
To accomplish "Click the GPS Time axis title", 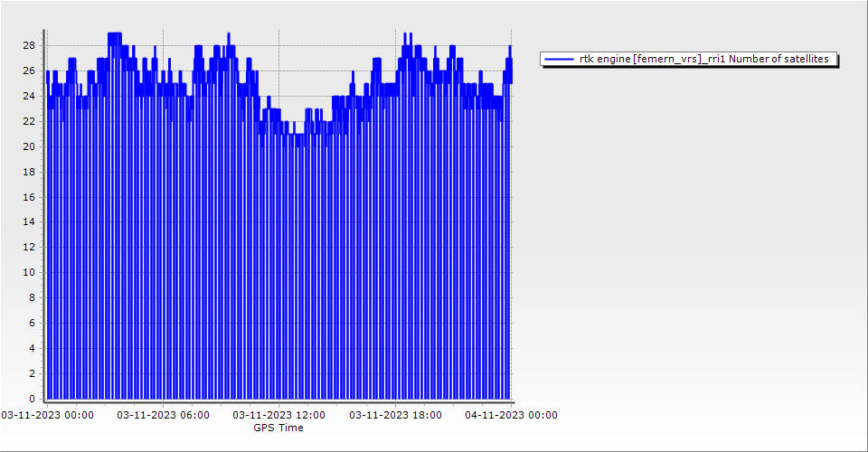I will [278, 428].
